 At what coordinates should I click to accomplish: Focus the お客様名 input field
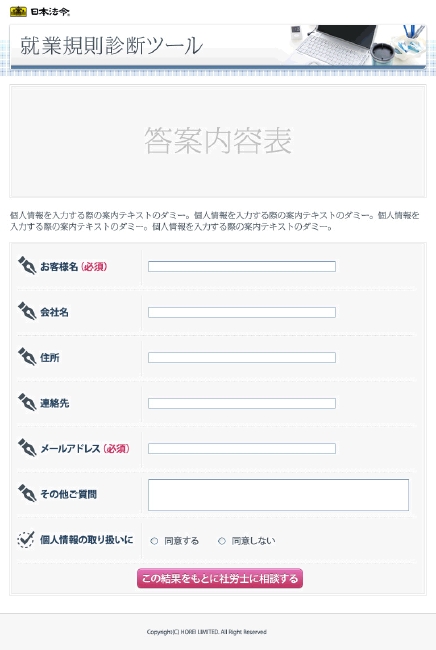pyautogui.click(x=242, y=266)
